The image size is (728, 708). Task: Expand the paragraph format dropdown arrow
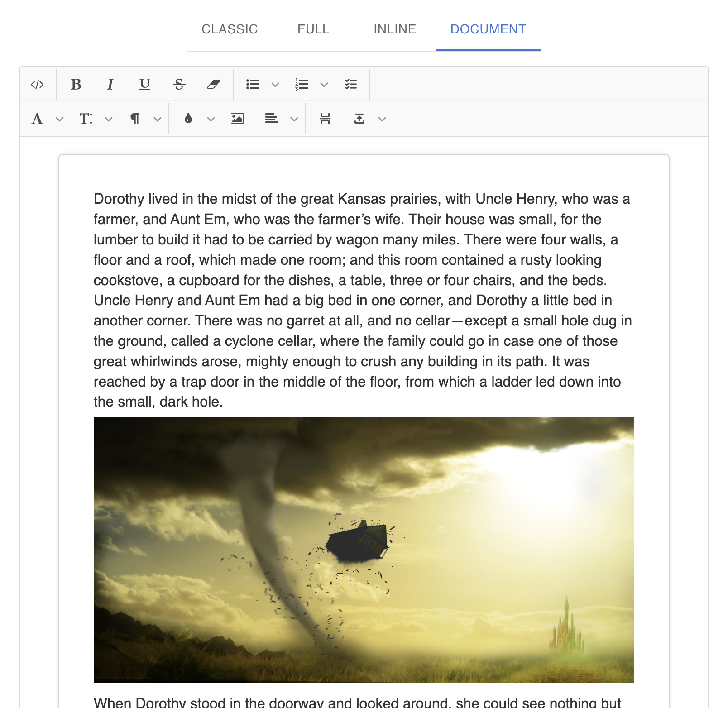point(158,119)
